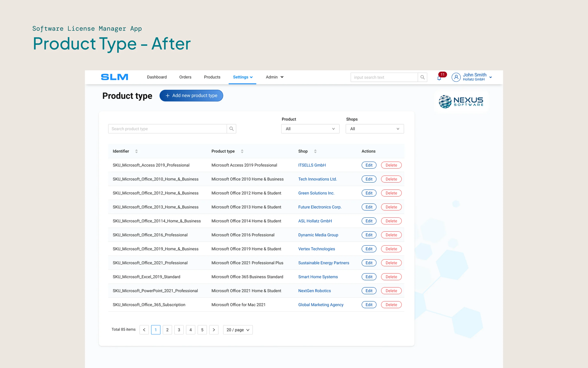The image size is (588, 368).
Task: Click the top bar search magnifier icon
Action: (422, 77)
